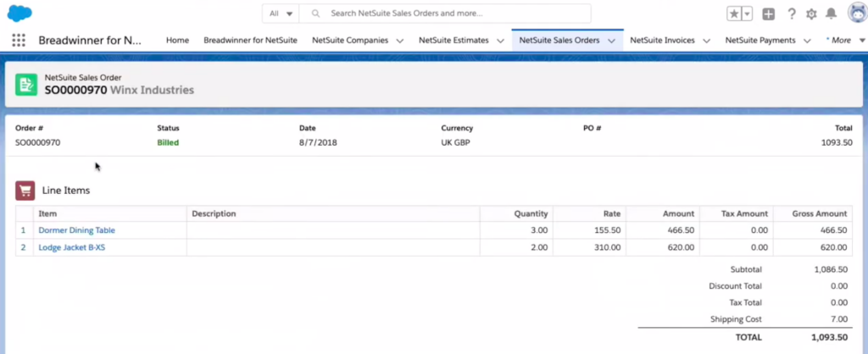Click the search magnifier icon
Screen dimensions: 868x354
(315, 14)
